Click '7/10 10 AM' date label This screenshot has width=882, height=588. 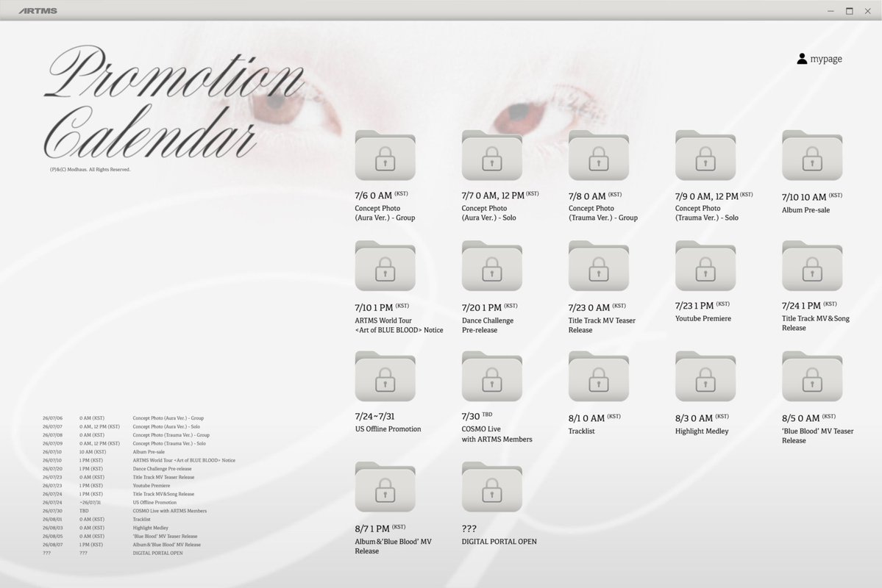[x=811, y=197]
